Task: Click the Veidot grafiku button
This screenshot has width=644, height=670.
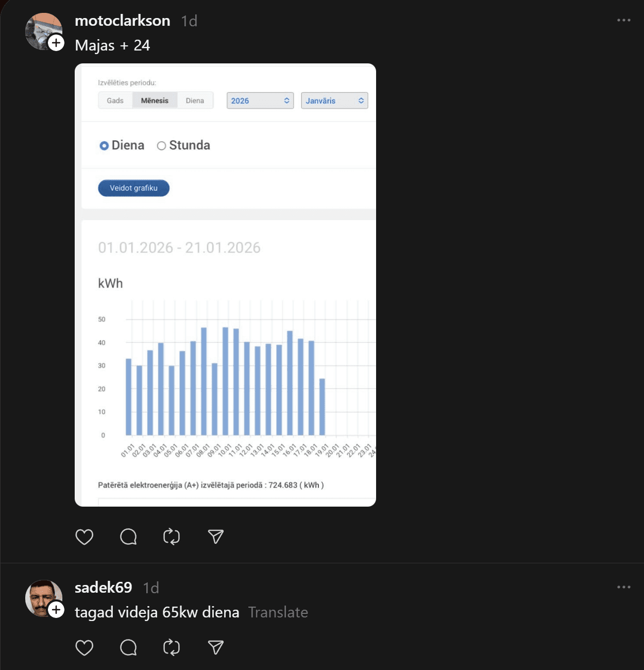Action: pyautogui.click(x=133, y=188)
